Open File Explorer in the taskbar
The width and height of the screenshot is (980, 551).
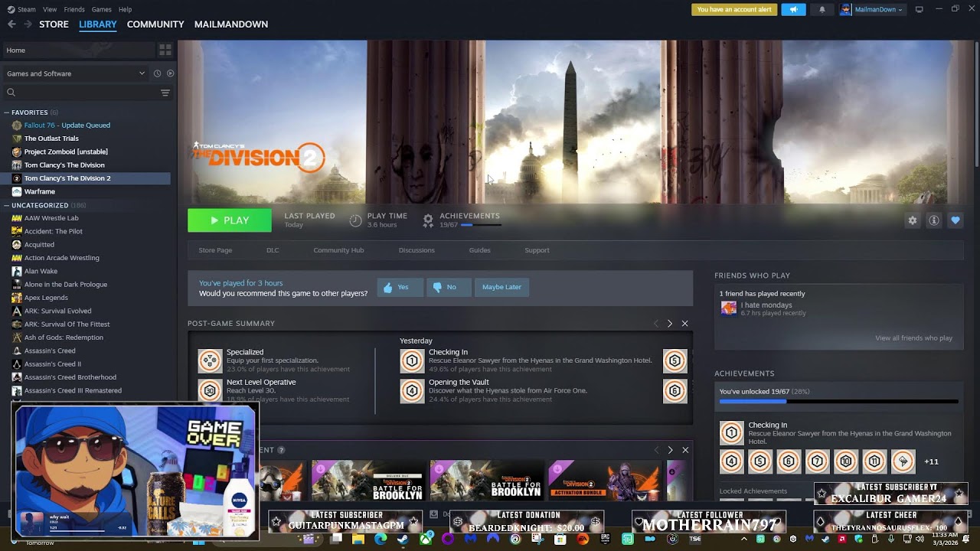(358, 539)
